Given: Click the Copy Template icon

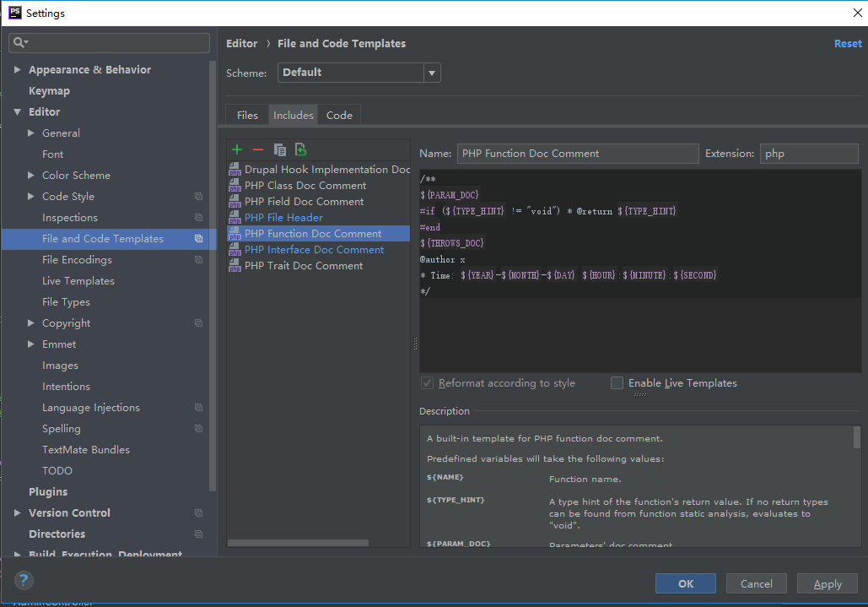Looking at the screenshot, I should [x=279, y=149].
